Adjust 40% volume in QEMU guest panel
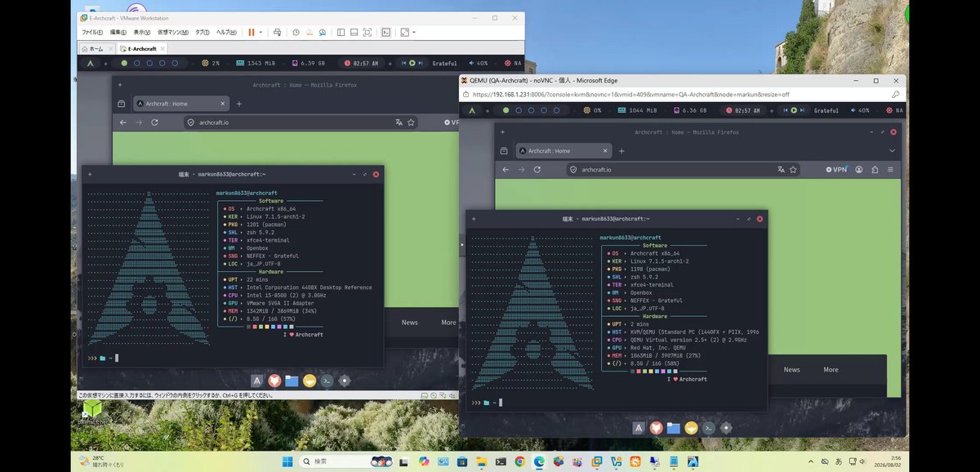Screen dimensions: 980x472 point(860,110)
